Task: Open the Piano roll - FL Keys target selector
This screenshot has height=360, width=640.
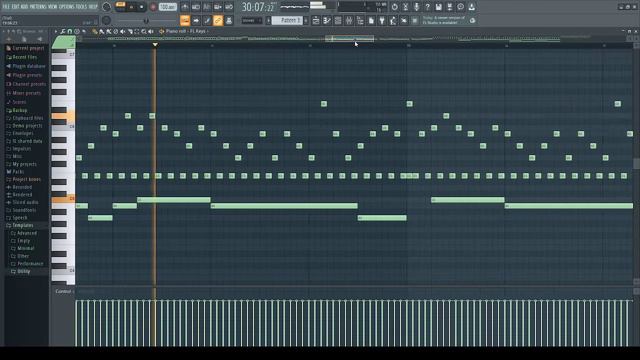Action: (187, 31)
